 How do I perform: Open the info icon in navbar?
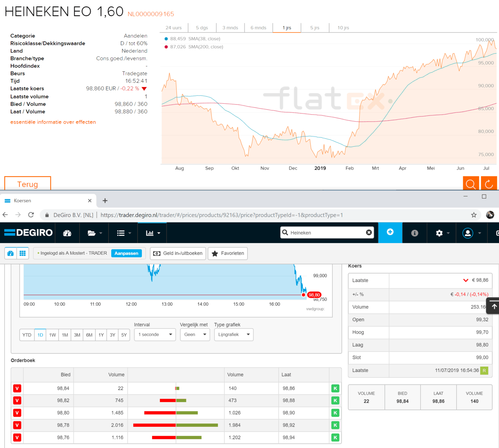pyautogui.click(x=415, y=233)
